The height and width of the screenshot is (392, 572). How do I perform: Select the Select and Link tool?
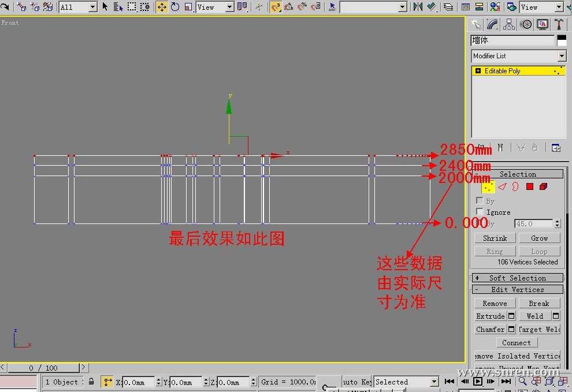(21, 6)
